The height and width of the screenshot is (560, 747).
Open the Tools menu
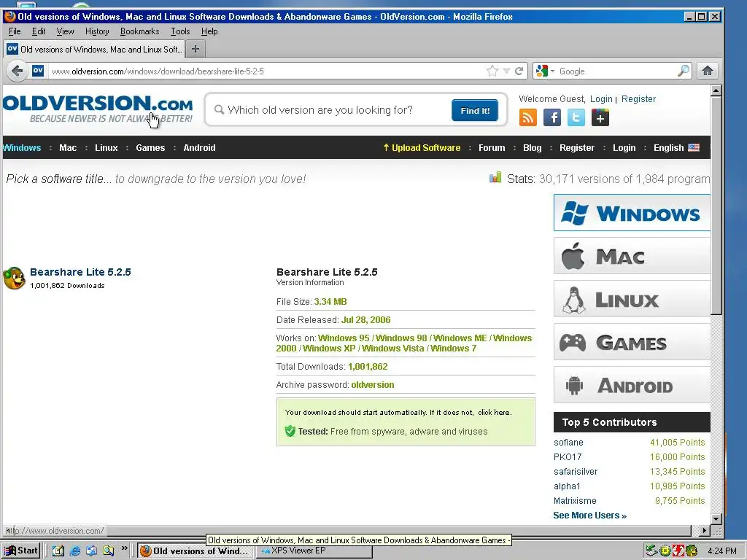(180, 31)
